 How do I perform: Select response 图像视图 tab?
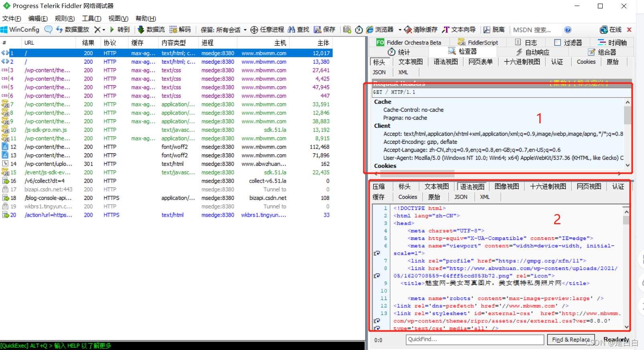click(x=507, y=187)
